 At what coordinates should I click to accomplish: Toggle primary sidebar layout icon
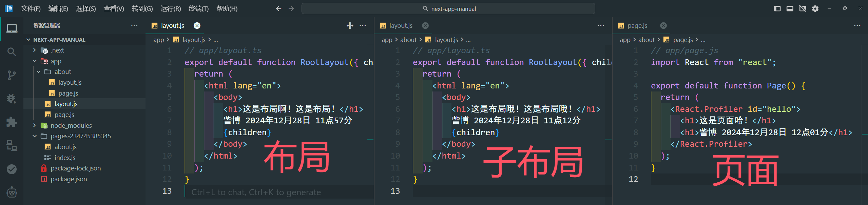tap(777, 8)
